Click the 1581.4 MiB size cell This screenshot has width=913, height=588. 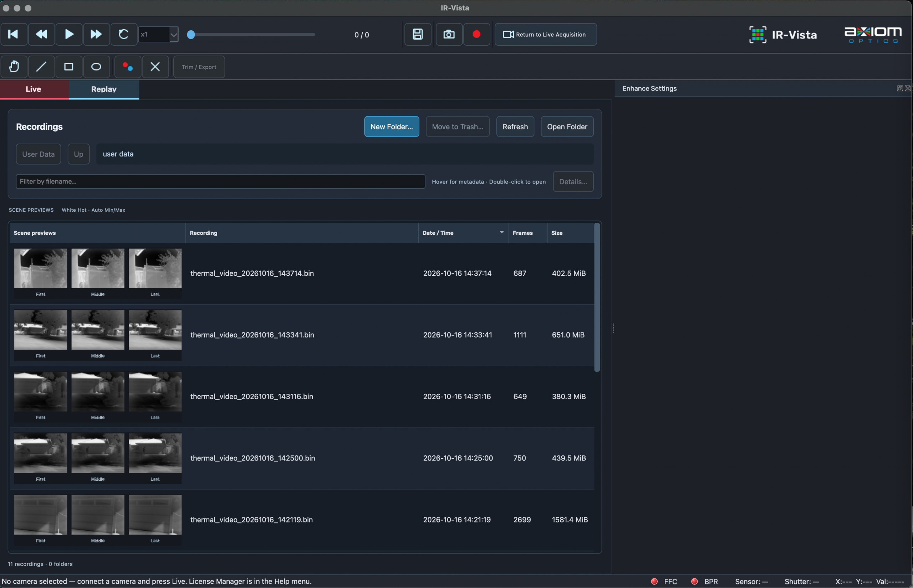[570, 519]
